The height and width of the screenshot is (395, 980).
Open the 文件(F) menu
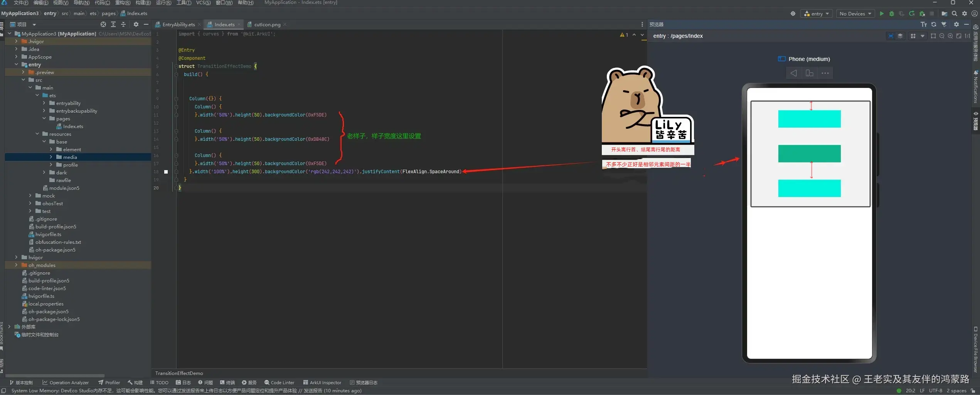coord(21,3)
